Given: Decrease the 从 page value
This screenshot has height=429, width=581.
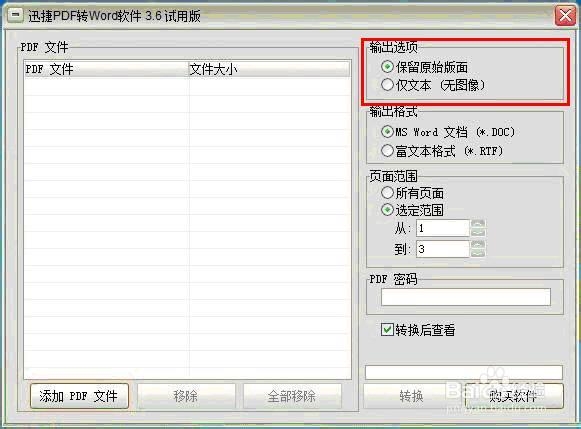Looking at the screenshot, I should click(478, 232).
